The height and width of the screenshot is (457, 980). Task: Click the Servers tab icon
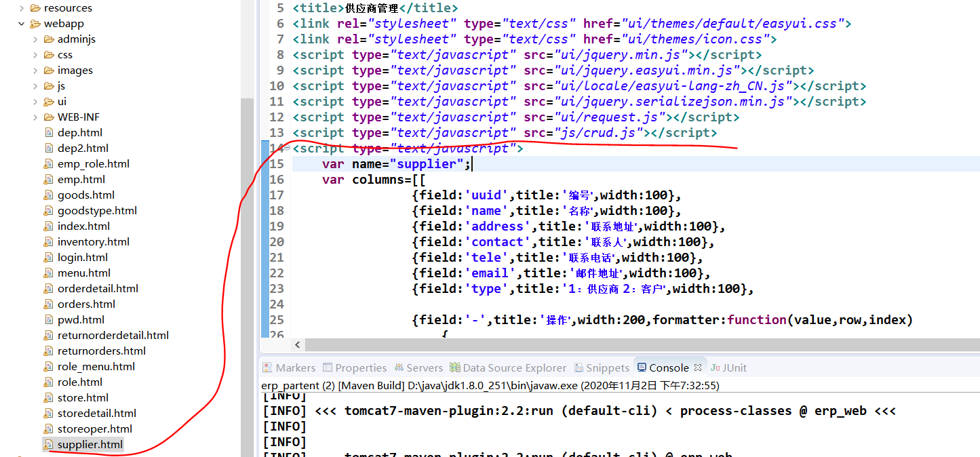coord(398,367)
